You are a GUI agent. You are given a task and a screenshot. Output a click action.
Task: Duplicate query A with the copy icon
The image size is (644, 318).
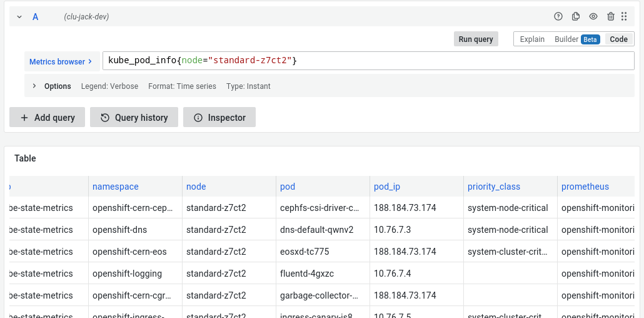[576, 17]
